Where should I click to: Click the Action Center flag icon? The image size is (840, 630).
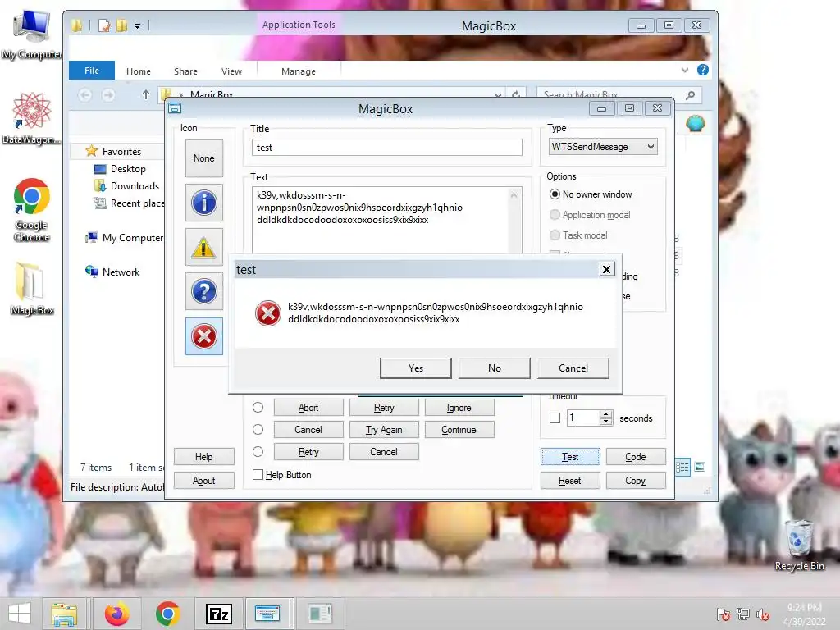pos(724,614)
